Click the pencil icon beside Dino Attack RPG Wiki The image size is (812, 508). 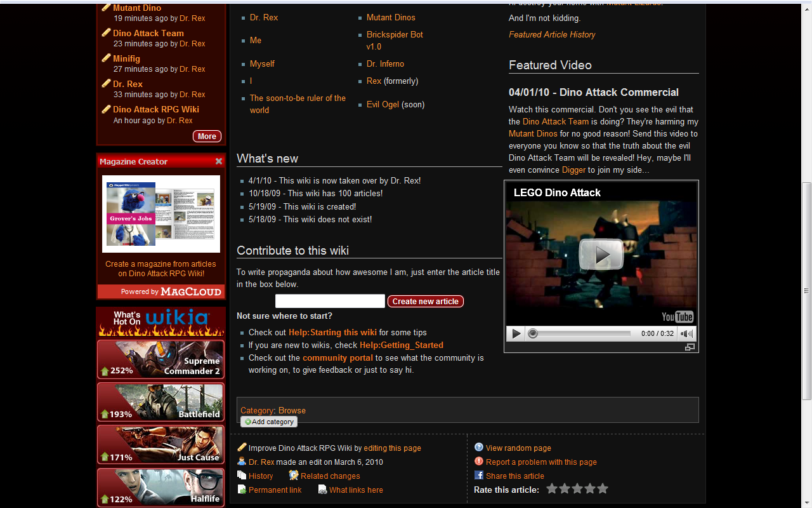(x=106, y=109)
